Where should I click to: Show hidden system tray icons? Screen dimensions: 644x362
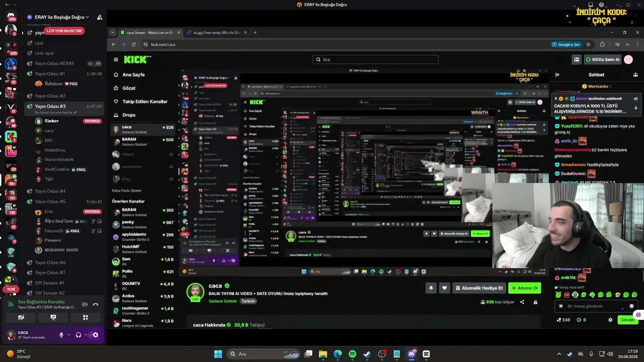[558, 354]
